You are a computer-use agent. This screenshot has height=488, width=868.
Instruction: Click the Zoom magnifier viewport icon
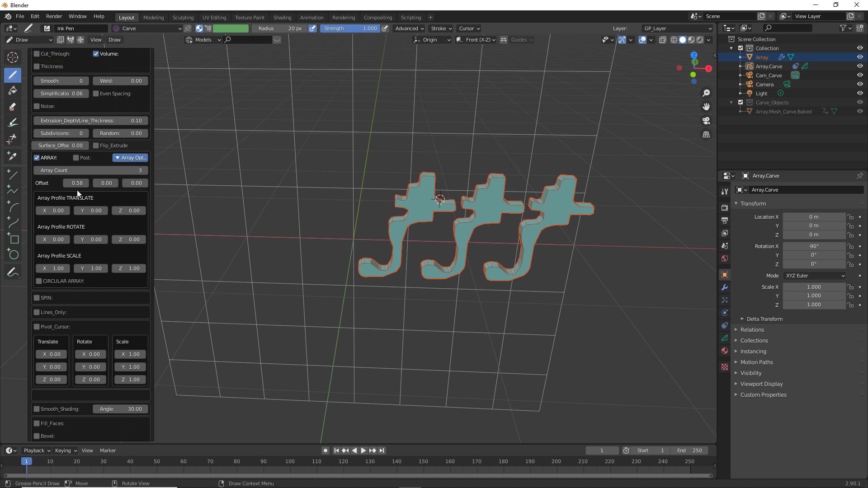pos(706,93)
